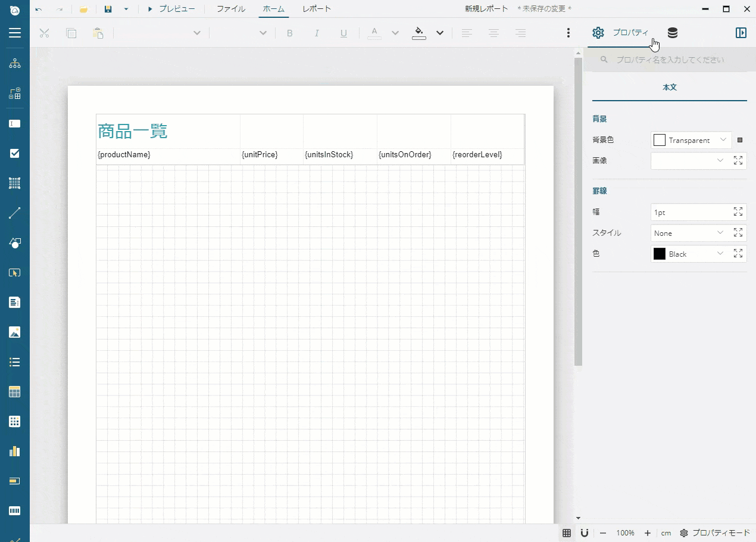Click the Black border color swatch
Viewport: 756px width, 542px height.
659,253
